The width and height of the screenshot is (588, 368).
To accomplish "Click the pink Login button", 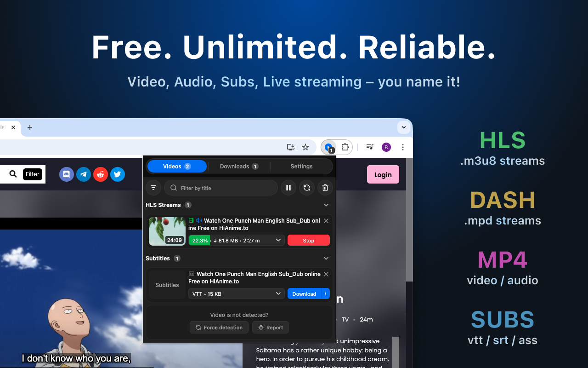I will coord(383,174).
